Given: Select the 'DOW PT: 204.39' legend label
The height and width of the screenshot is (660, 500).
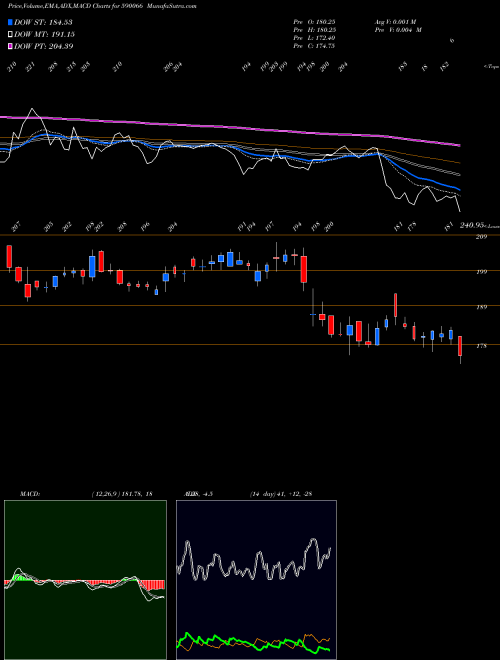Looking at the screenshot, I should click(x=43, y=46).
